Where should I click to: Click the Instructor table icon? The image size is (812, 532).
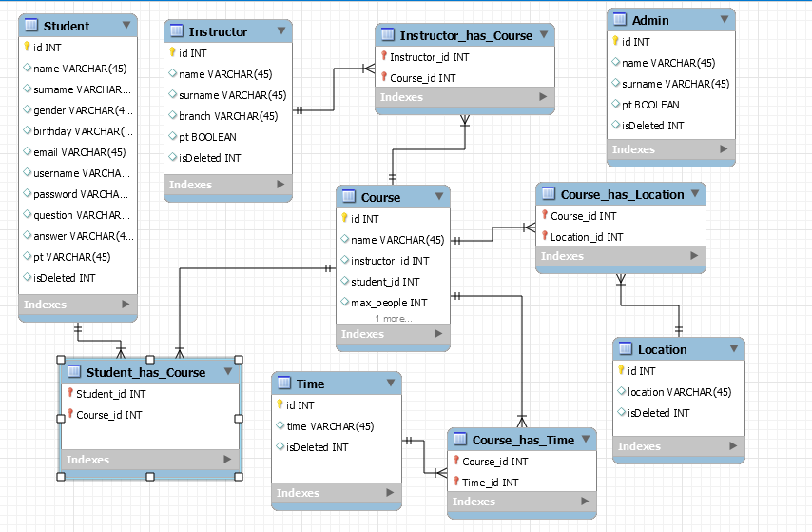coord(176,31)
